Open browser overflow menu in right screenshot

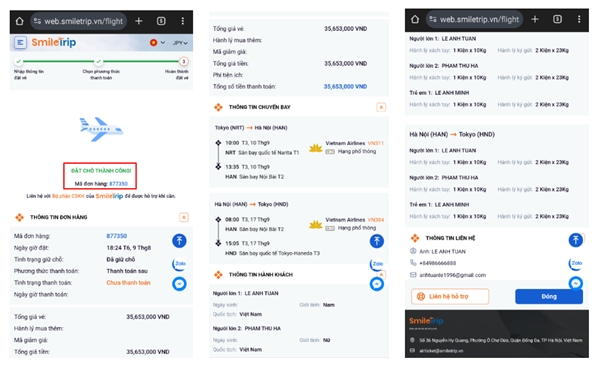pos(579,19)
